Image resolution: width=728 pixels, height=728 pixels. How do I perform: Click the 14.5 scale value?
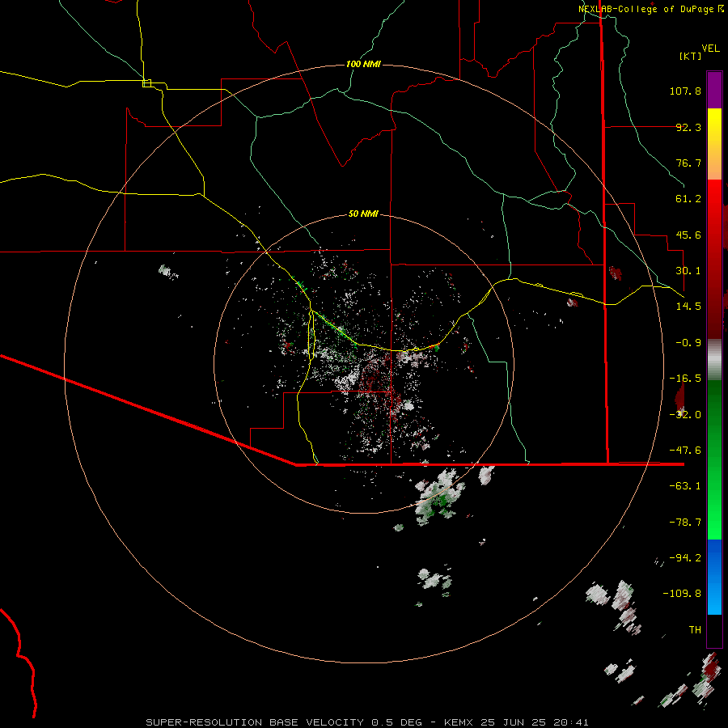pos(688,307)
